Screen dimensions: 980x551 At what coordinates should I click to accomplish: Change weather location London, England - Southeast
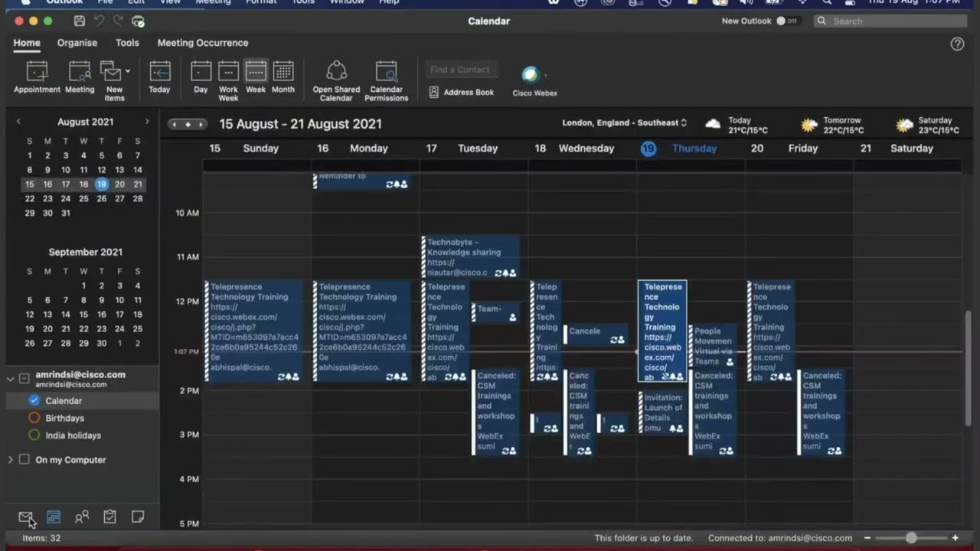(x=624, y=122)
